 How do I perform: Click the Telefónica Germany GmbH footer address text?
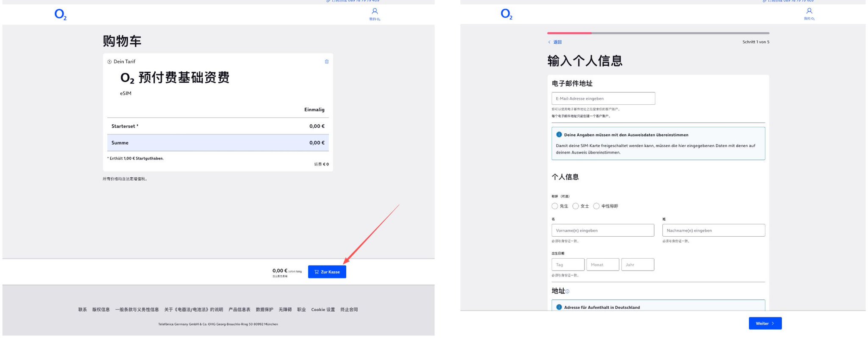pyautogui.click(x=218, y=324)
